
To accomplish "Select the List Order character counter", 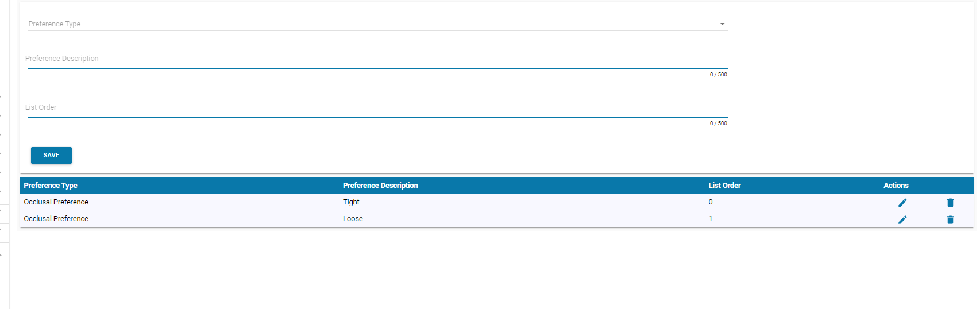I will click(x=718, y=123).
